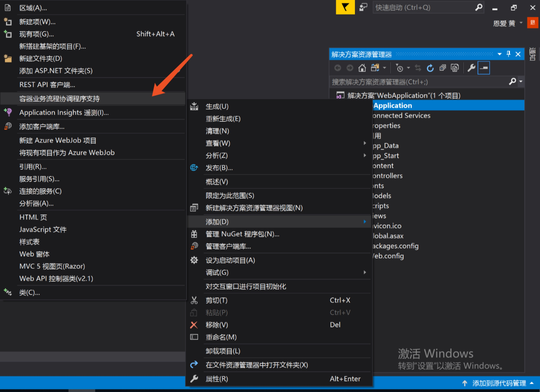Click the pending changes filter clock icon
Image resolution: width=540 pixels, height=392 pixels.
coord(399,68)
